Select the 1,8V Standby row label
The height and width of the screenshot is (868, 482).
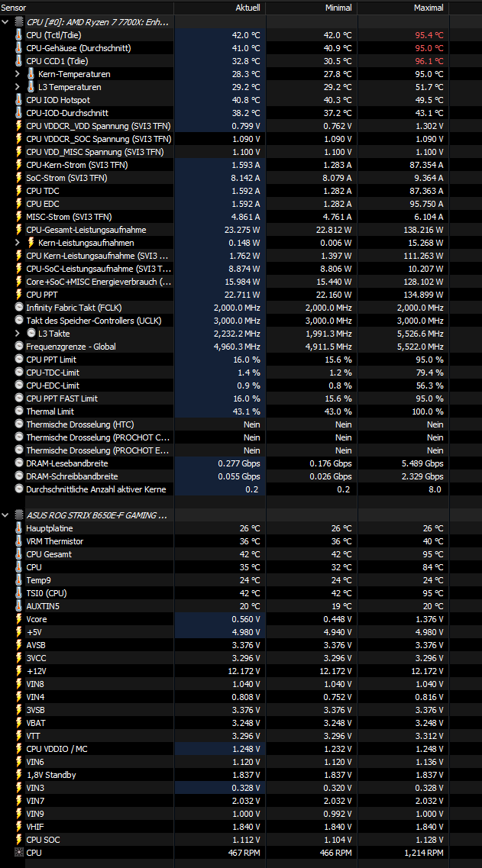tap(51, 775)
